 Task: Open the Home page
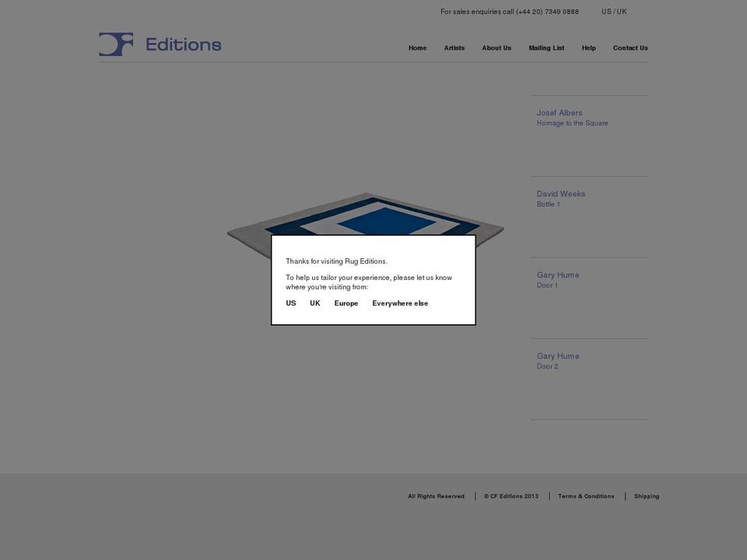pyautogui.click(x=417, y=47)
